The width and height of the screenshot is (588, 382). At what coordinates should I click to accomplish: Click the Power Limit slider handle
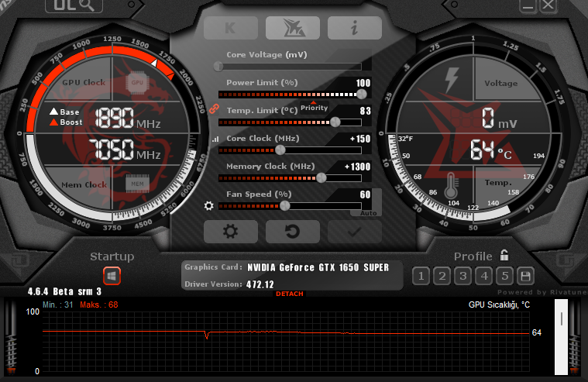coord(362,95)
